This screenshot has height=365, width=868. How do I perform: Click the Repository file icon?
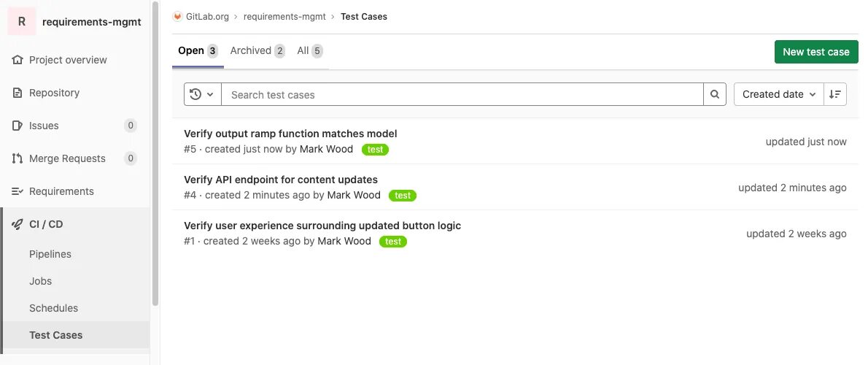pyautogui.click(x=18, y=93)
